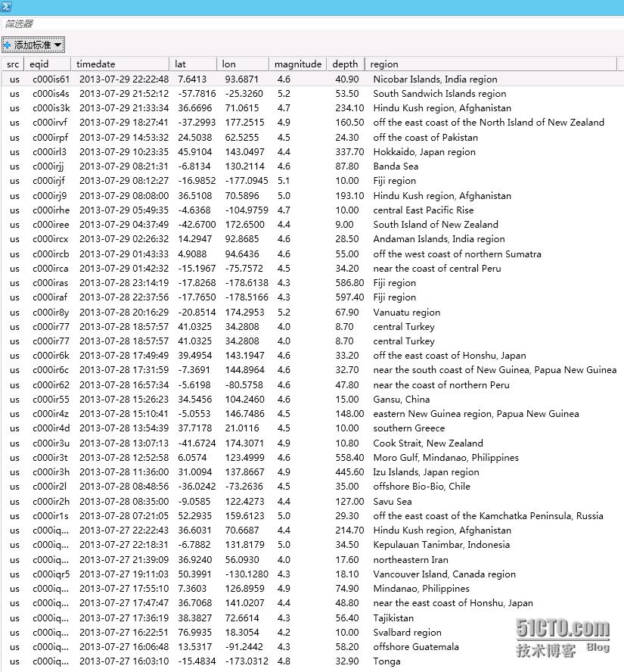This screenshot has width=624, height=672.
Task: Click the Tonga region cell
Action: click(x=387, y=661)
